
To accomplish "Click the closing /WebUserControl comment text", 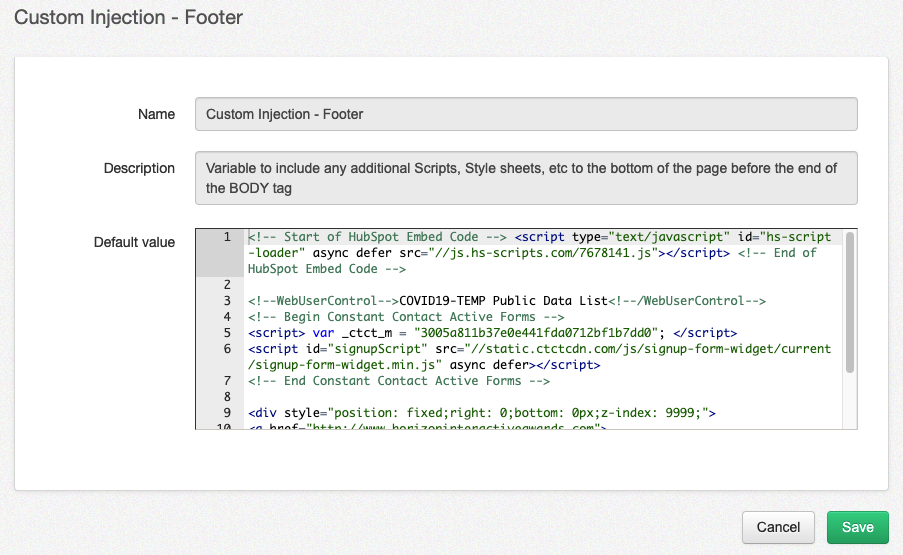I will (687, 301).
